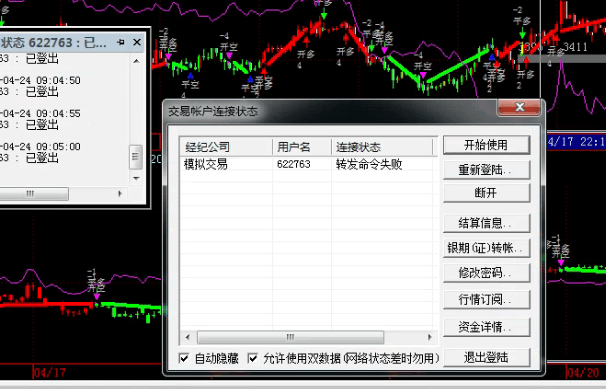
Task: Click the 重新登陆 button
Action: (x=486, y=170)
